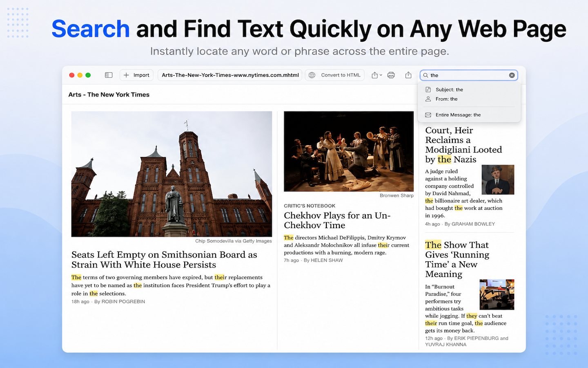
Task: Open Heir Reclaims a Modigliani headline
Action: [463, 145]
